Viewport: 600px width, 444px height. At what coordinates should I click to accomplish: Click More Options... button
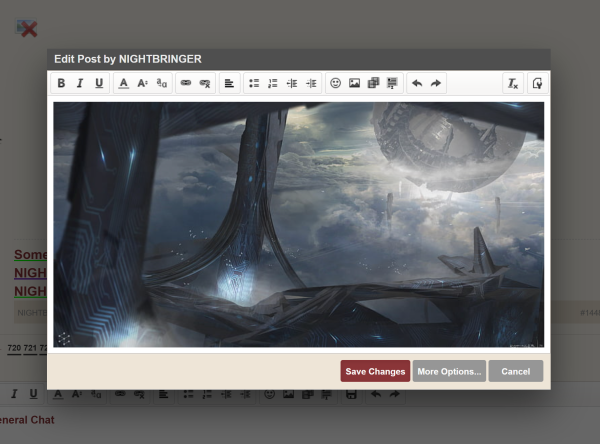tap(449, 371)
